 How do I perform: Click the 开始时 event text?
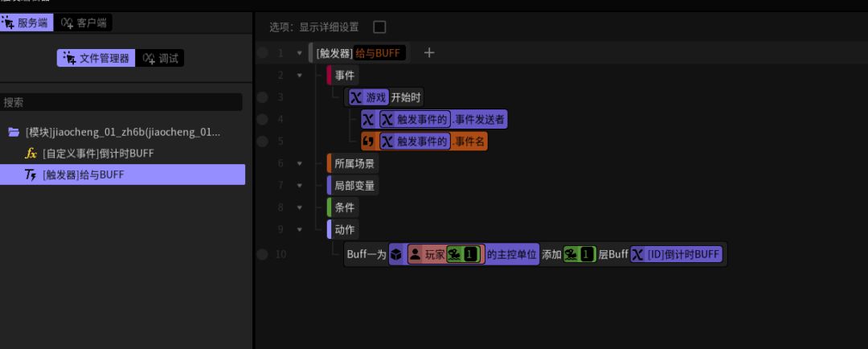click(406, 98)
